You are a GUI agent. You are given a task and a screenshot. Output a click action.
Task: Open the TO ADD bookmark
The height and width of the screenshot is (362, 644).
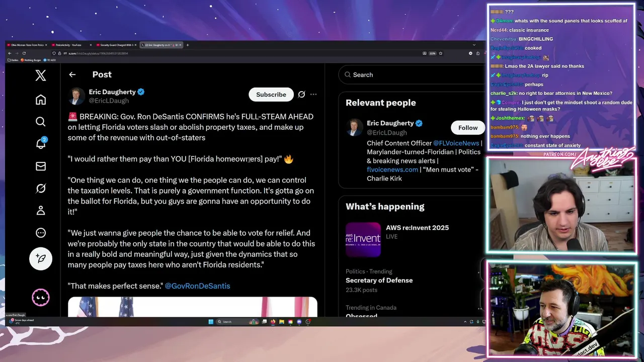tap(50, 60)
